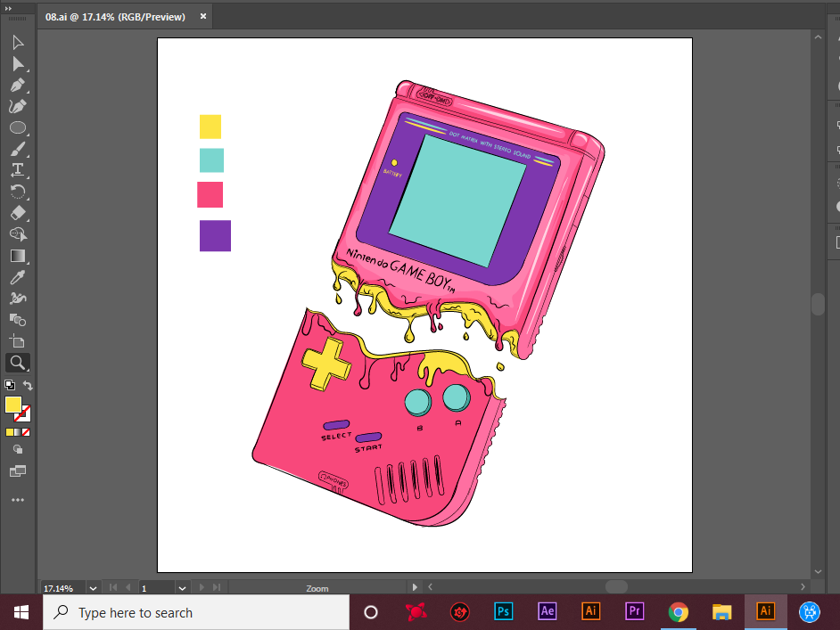Select the Curvature tool
Viewport: 840px width, 630px height.
click(x=18, y=107)
